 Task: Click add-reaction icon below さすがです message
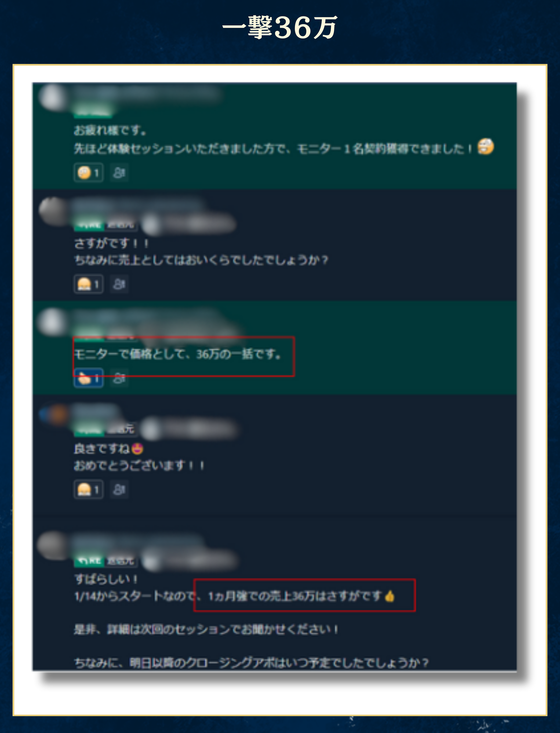pos(119,284)
